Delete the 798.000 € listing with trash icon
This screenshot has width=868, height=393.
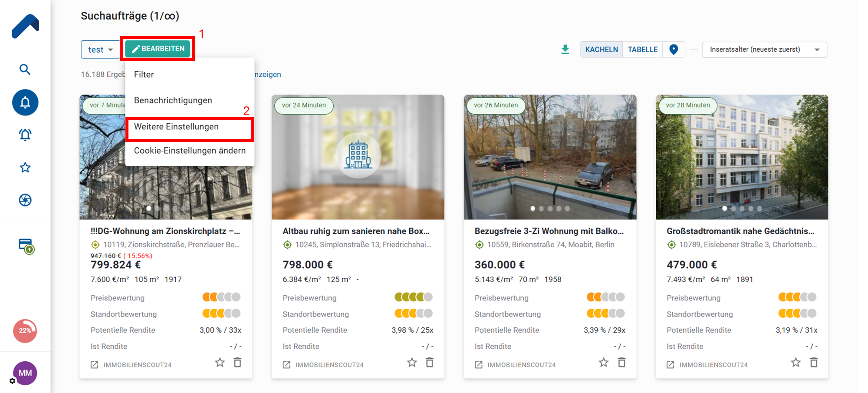(429, 363)
